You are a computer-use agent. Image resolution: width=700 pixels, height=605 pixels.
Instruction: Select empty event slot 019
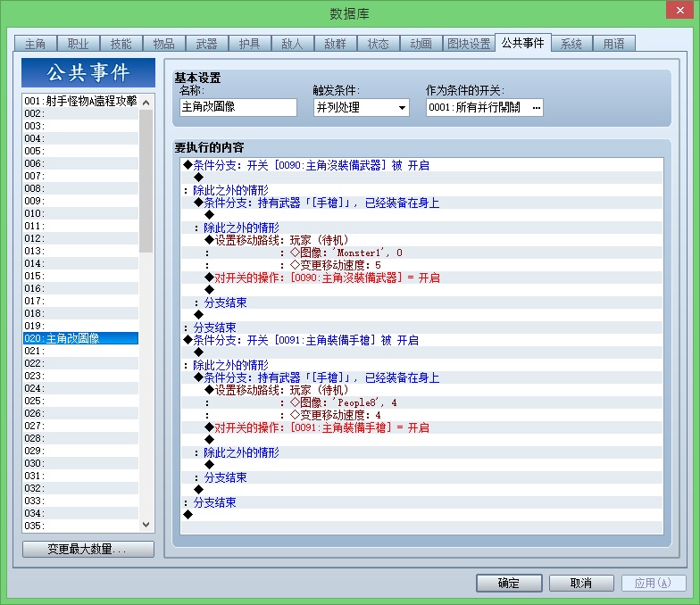(80, 326)
